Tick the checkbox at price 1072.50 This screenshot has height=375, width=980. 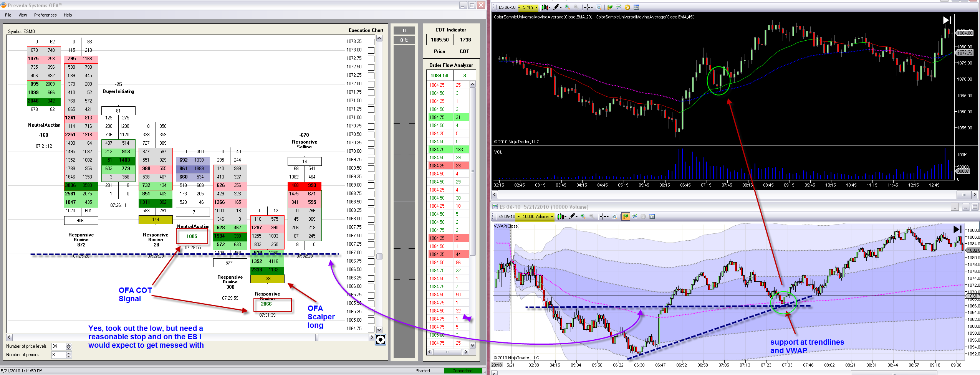[x=371, y=67]
